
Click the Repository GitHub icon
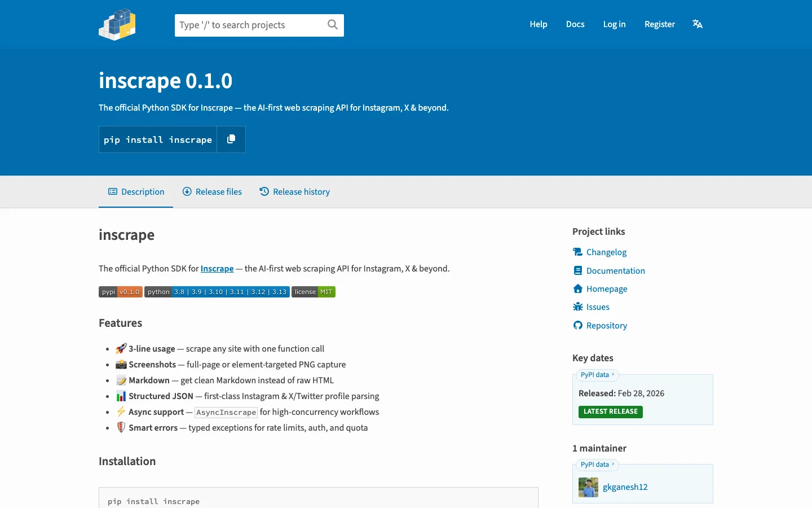pyautogui.click(x=577, y=326)
